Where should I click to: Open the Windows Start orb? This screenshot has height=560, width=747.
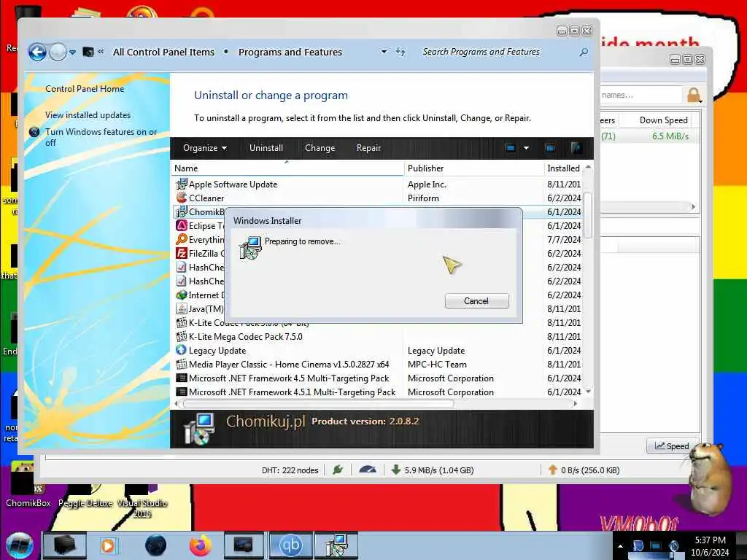coord(19,545)
